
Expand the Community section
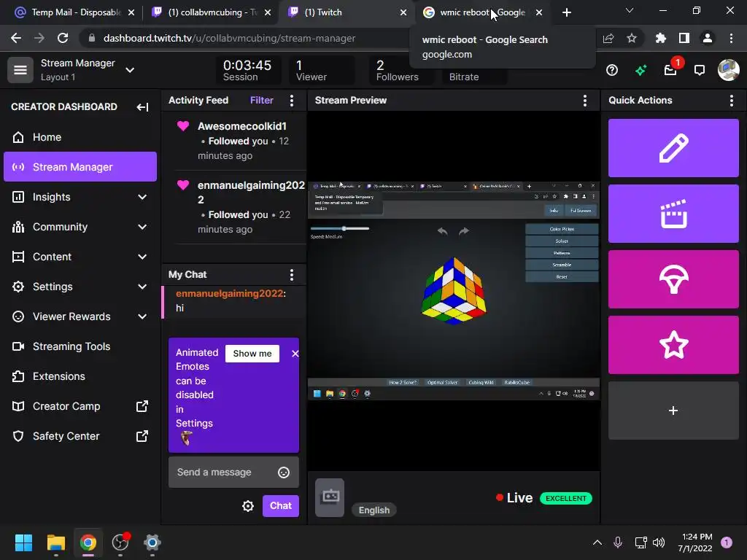click(142, 227)
